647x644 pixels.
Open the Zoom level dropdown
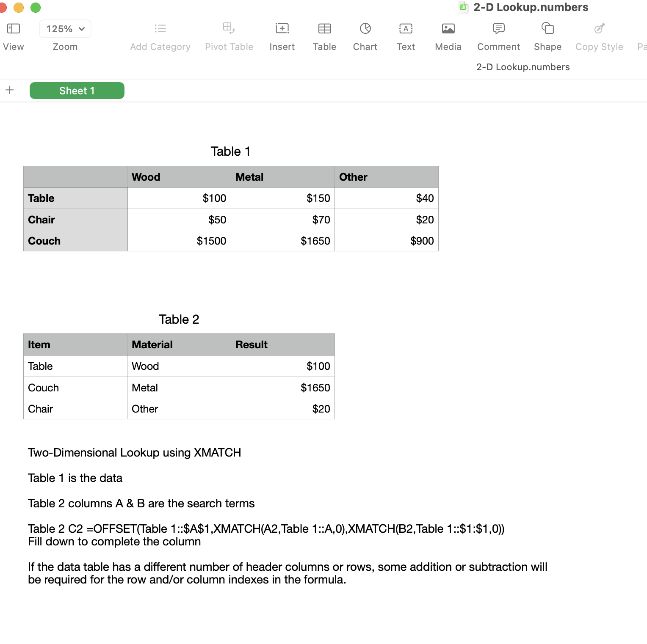pos(65,29)
